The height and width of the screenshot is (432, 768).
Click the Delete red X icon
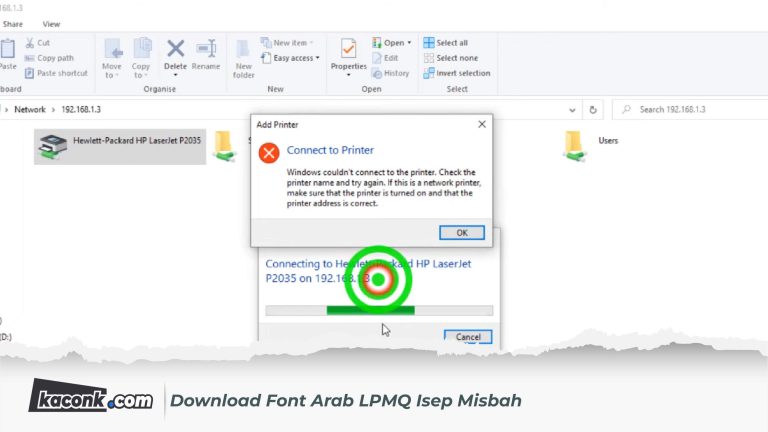pyautogui.click(x=175, y=48)
